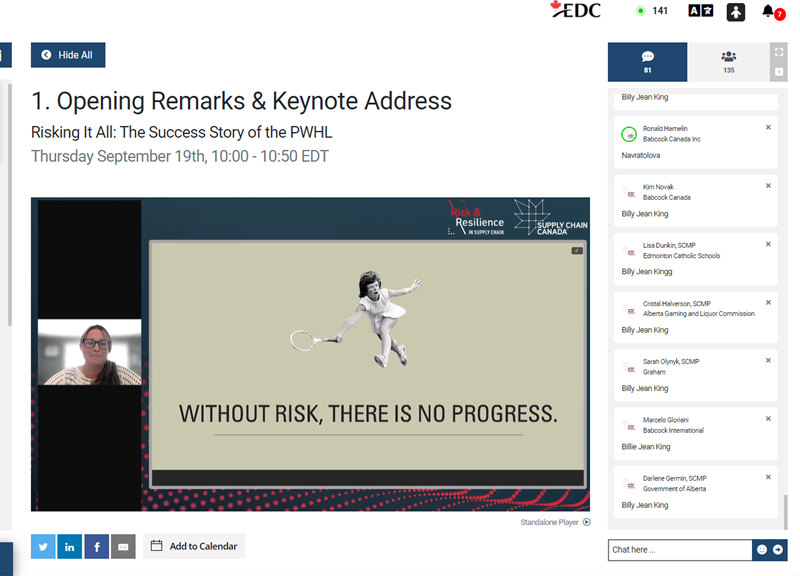
Task: Dismiss Marcelo Gloriani's chat message
Action: click(768, 418)
